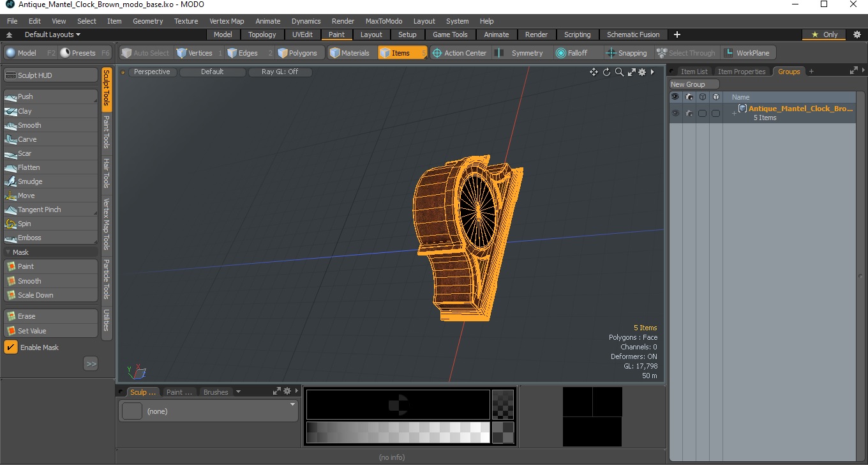Viewport: 868px width, 465px height.
Task: Expand the Antique_Mantel_Clock group tree
Action: click(734, 113)
